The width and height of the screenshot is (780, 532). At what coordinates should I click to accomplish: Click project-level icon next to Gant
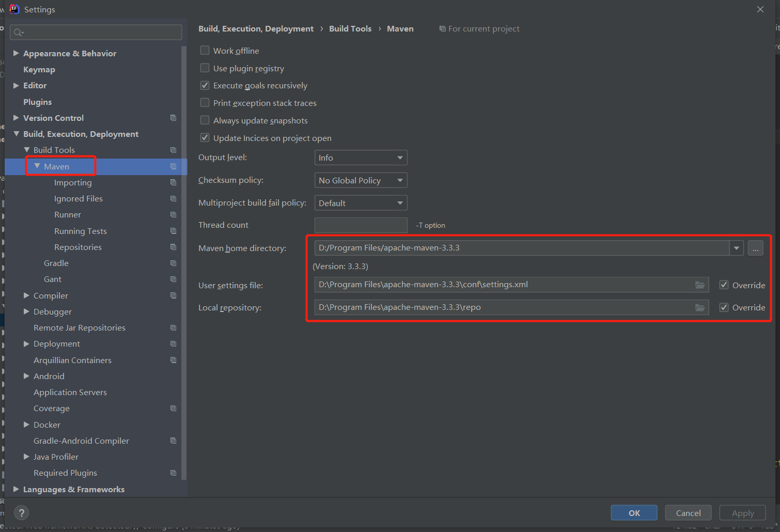click(174, 279)
